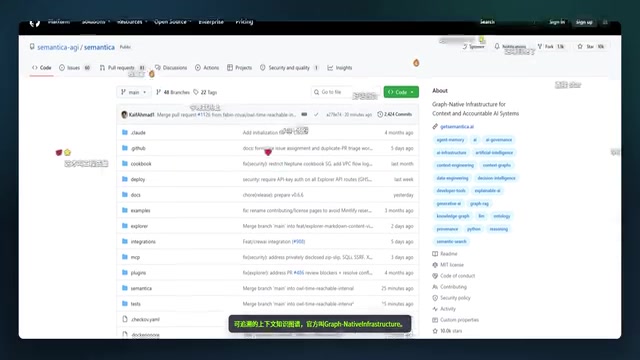Open the Insights tab
The width and height of the screenshot is (640, 360).
tap(340, 68)
